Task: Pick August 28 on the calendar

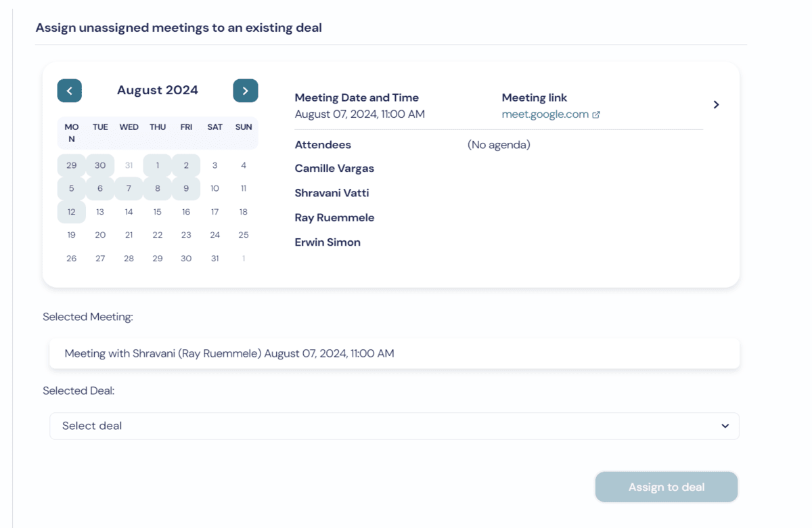Action: [x=129, y=259]
